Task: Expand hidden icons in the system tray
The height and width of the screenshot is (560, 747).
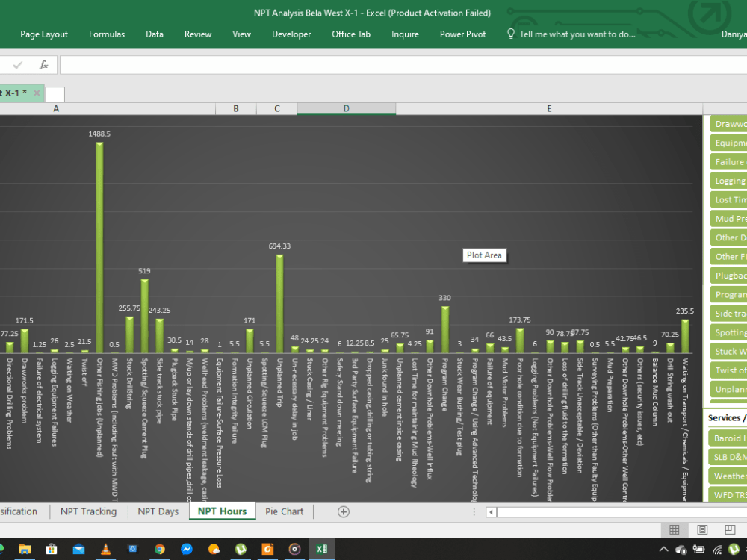Action: tap(663, 550)
